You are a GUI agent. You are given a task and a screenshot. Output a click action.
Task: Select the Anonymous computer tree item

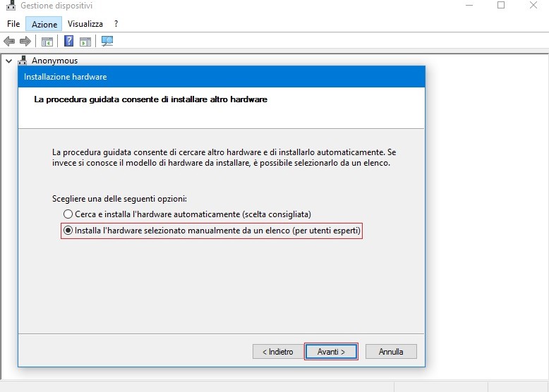[54, 61]
